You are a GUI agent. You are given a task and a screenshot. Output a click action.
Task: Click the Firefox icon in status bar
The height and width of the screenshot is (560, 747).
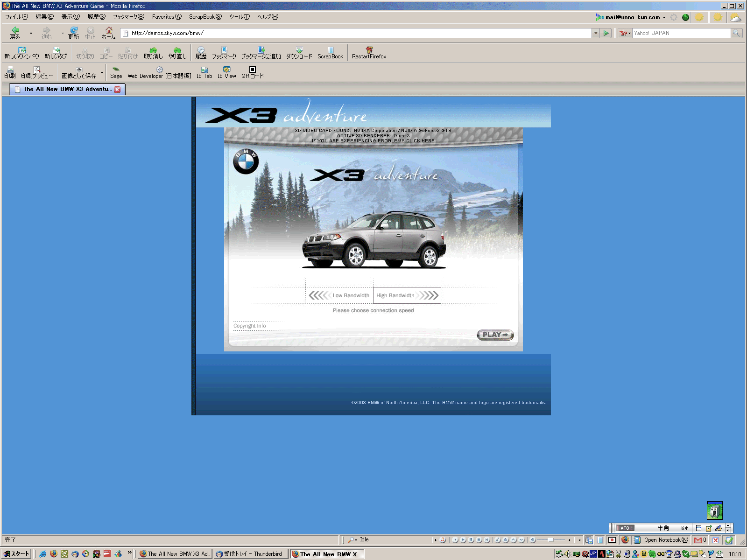click(x=625, y=540)
